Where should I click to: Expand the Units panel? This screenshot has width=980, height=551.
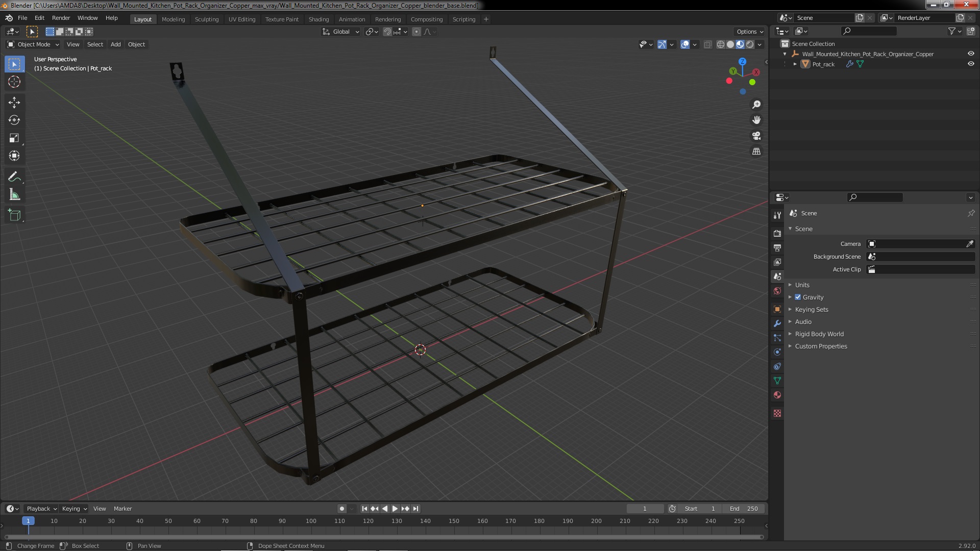(802, 285)
